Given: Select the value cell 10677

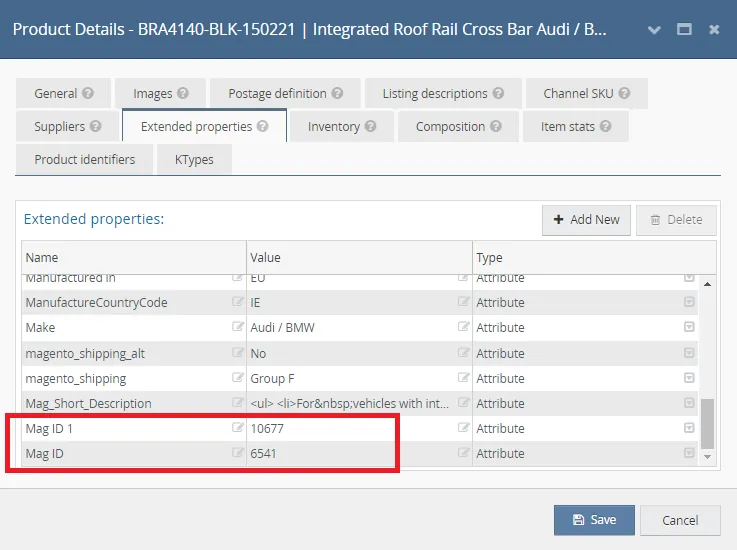Looking at the screenshot, I should pos(360,428).
